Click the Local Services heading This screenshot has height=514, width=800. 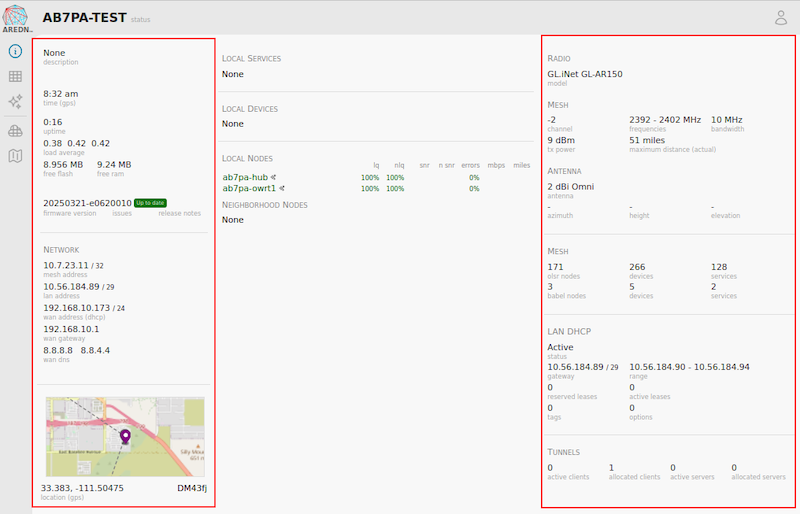[x=251, y=59]
